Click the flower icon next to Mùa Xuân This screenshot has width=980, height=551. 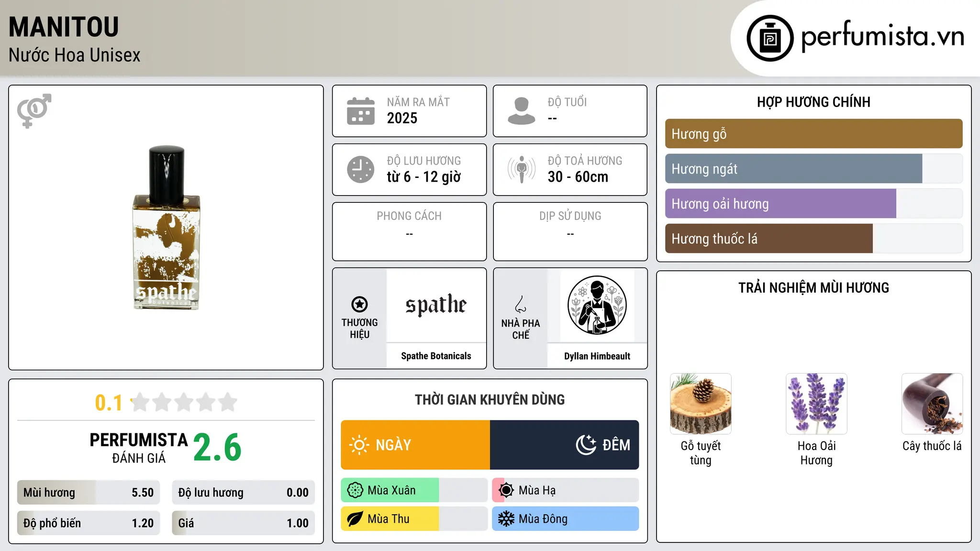(x=355, y=490)
